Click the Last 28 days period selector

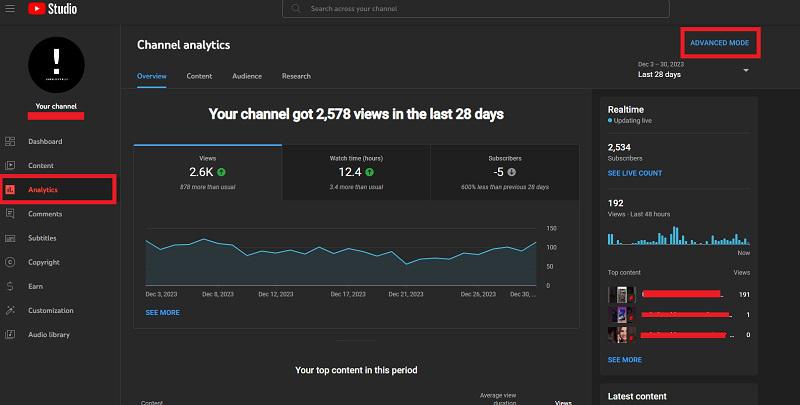click(693, 70)
